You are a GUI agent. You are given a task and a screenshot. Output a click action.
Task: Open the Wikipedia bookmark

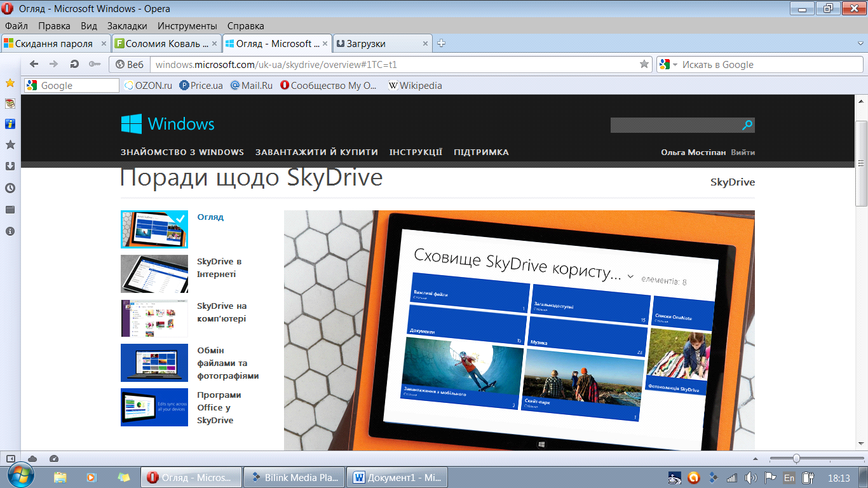[x=415, y=85]
